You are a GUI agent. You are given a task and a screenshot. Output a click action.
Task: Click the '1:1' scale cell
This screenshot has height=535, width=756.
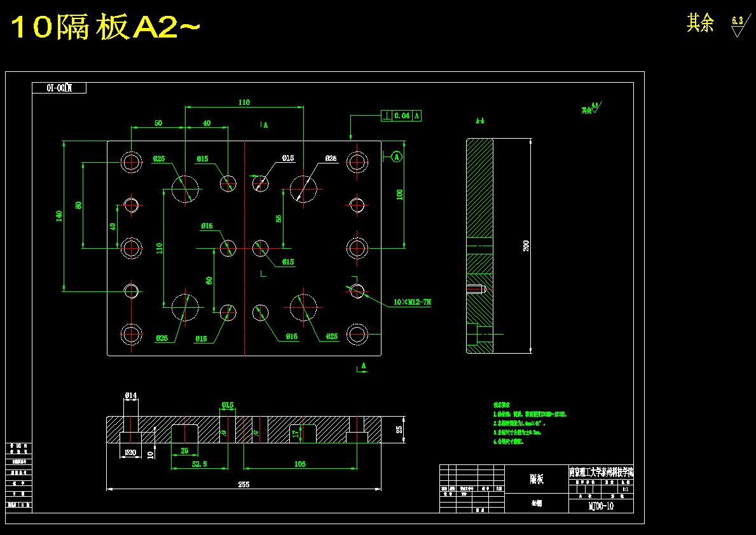pyautogui.click(x=626, y=489)
